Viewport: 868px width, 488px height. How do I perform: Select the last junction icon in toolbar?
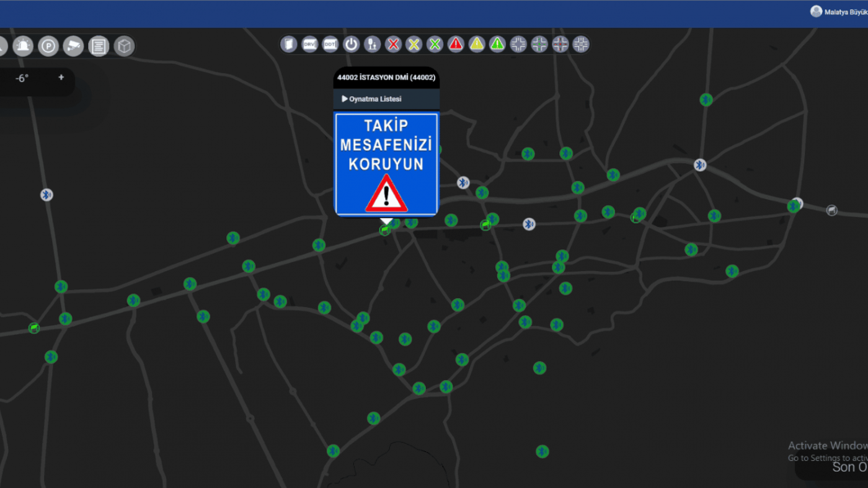581,44
